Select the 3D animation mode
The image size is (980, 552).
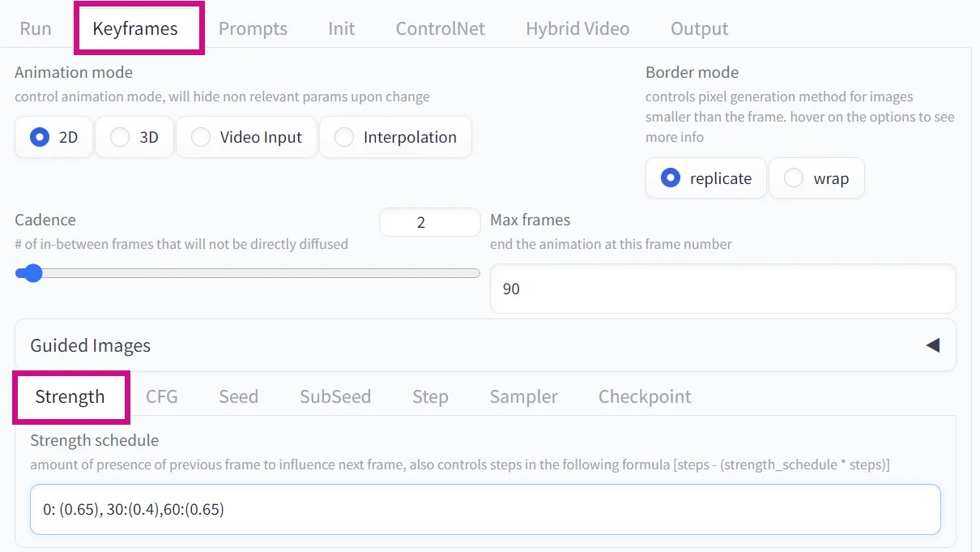[134, 137]
